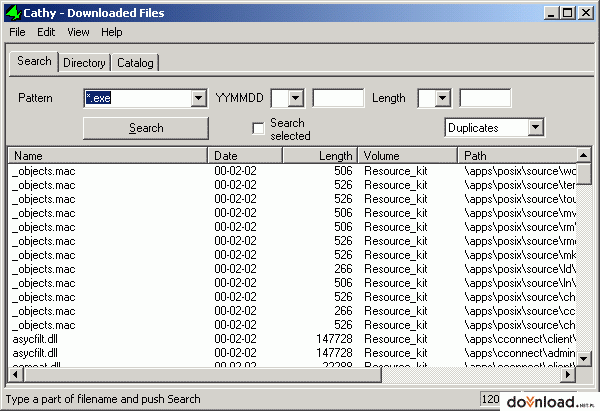The image size is (600, 411).
Task: Open the Length comparison dropdown
Action: point(442,98)
